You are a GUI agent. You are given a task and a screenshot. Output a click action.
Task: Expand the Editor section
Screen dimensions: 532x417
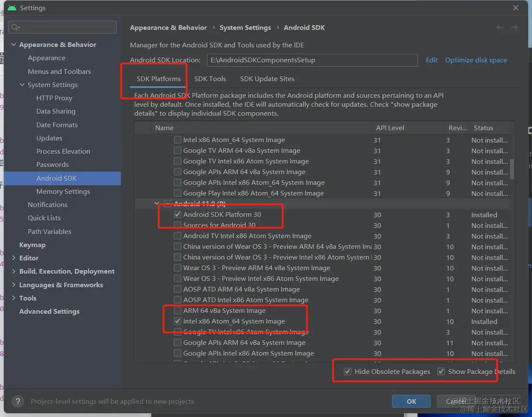14,258
